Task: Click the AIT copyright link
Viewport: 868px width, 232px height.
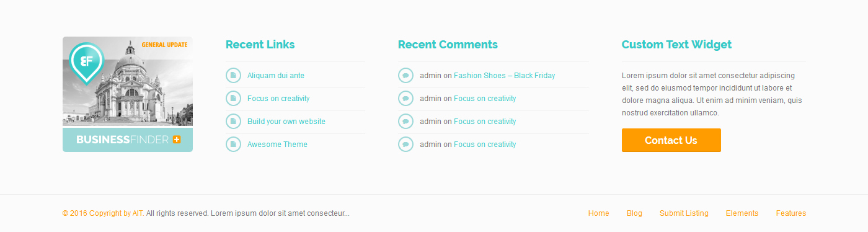Action: (x=138, y=213)
